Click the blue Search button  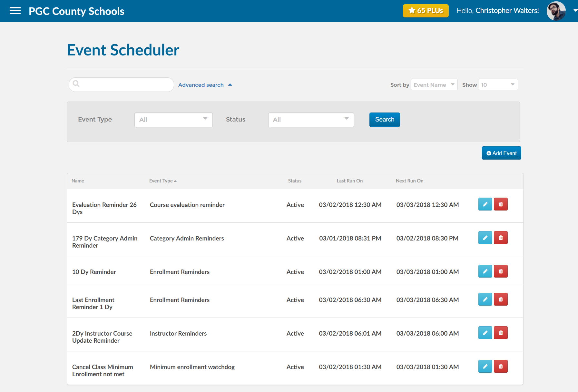click(x=384, y=120)
